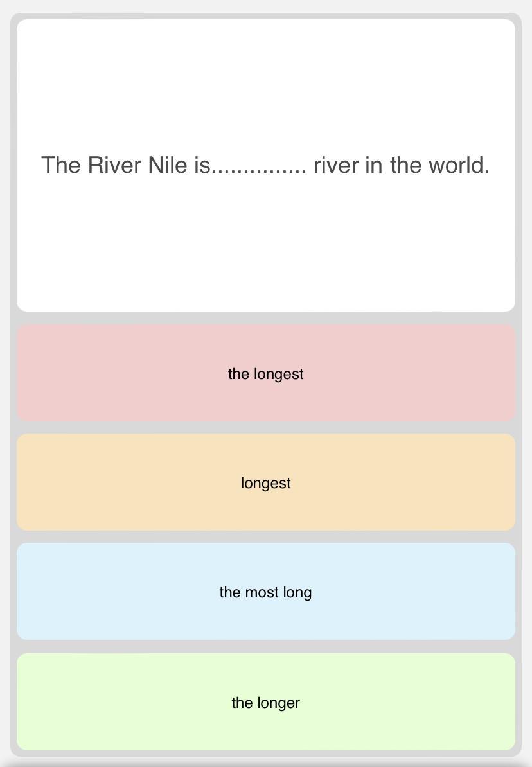Click the pink answer card
This screenshot has width=532, height=767.
(265, 373)
